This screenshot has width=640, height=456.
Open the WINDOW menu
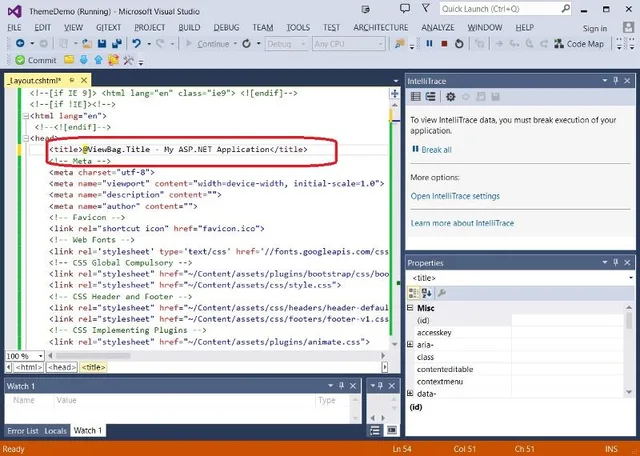pyautogui.click(x=484, y=27)
